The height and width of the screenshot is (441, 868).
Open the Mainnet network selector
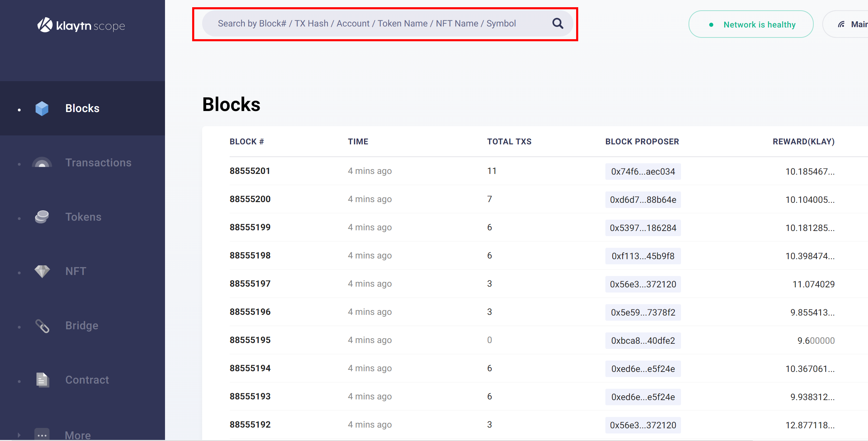click(x=853, y=24)
